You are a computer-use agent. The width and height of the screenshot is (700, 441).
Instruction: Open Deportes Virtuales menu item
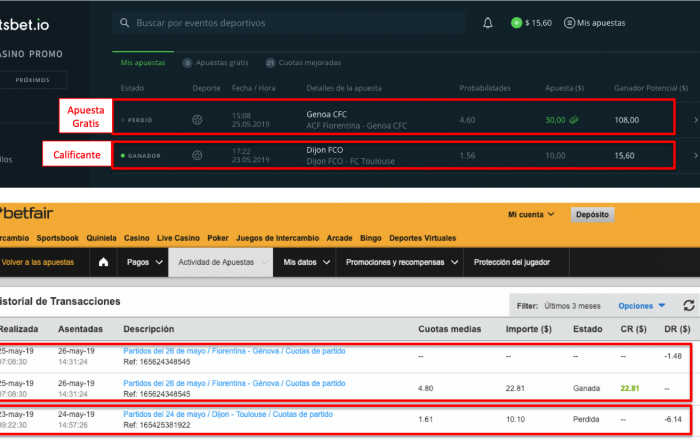click(x=422, y=238)
